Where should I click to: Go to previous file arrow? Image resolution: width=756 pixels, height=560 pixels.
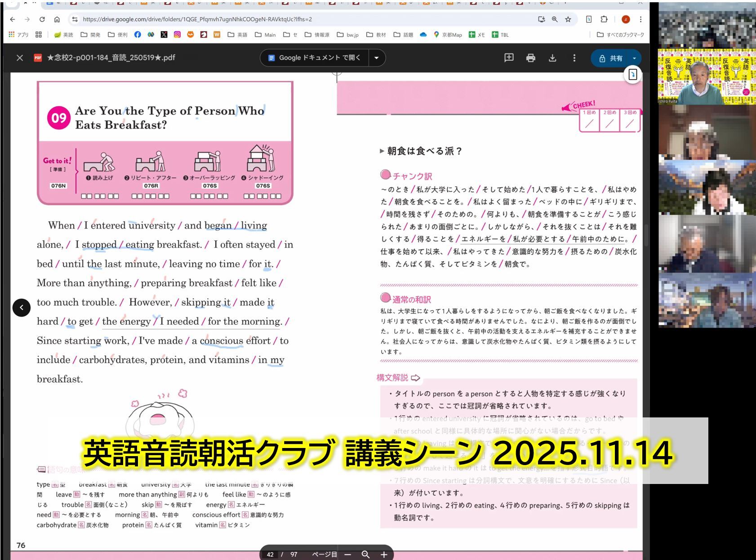tap(22, 308)
